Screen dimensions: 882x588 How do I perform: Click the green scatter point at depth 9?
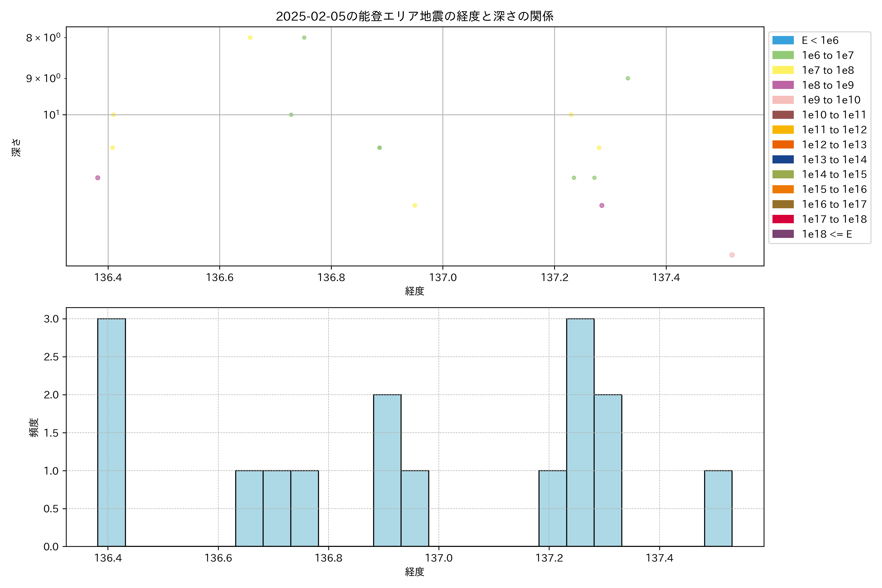(628, 78)
